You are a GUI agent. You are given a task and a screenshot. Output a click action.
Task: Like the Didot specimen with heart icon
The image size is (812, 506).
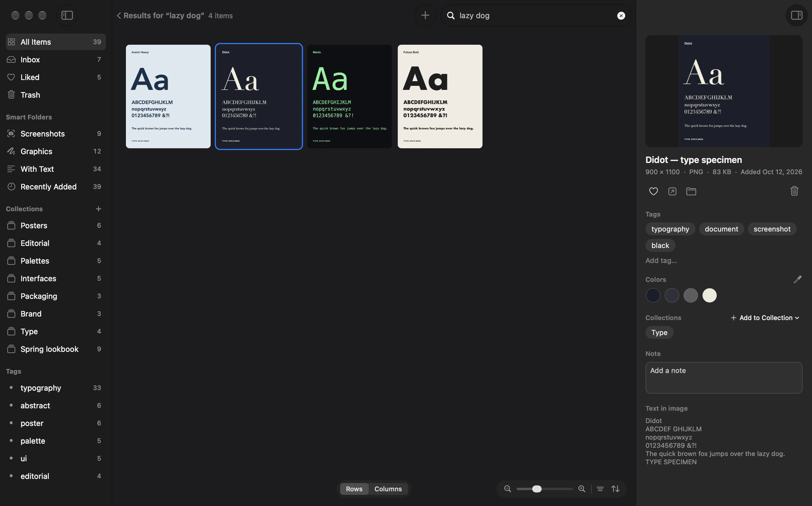(653, 191)
